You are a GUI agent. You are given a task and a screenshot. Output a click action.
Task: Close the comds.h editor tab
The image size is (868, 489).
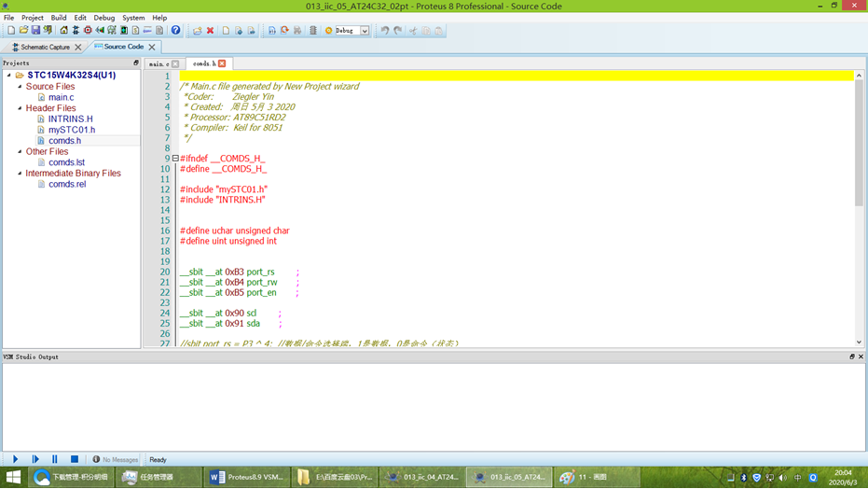click(x=222, y=63)
